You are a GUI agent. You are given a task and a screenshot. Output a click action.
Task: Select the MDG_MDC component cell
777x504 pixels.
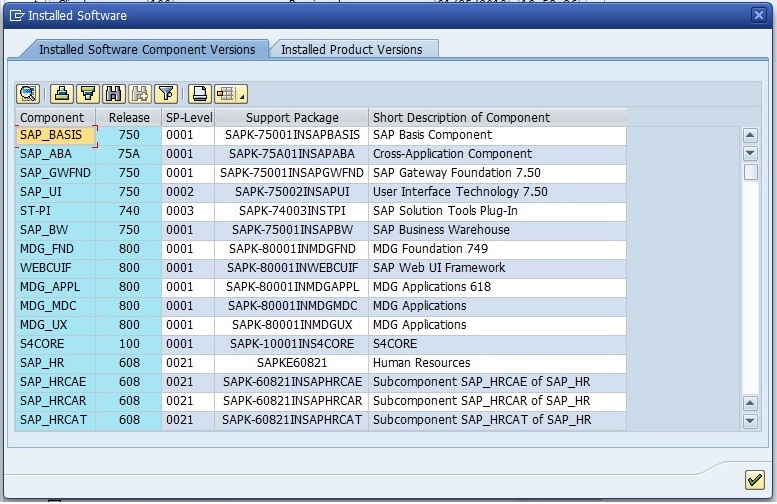tap(56, 306)
